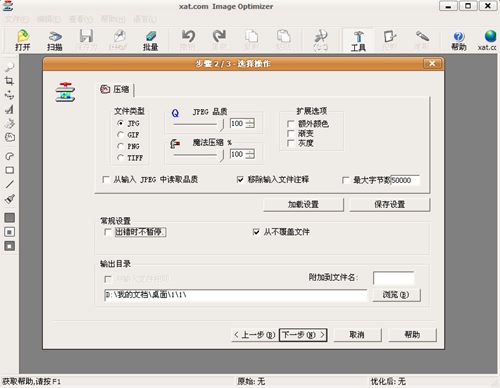
Task: Open the 语言 menu
Action: click(x=145, y=19)
